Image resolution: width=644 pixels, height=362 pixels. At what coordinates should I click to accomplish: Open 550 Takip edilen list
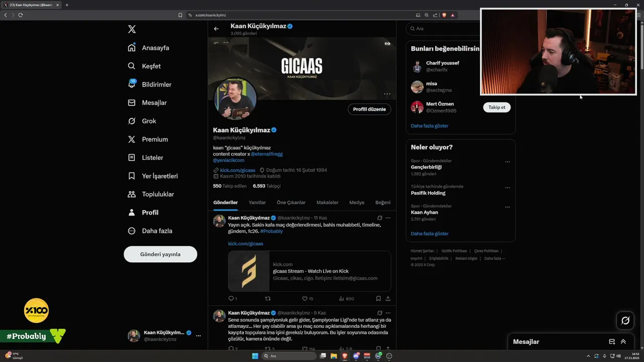pyautogui.click(x=230, y=186)
